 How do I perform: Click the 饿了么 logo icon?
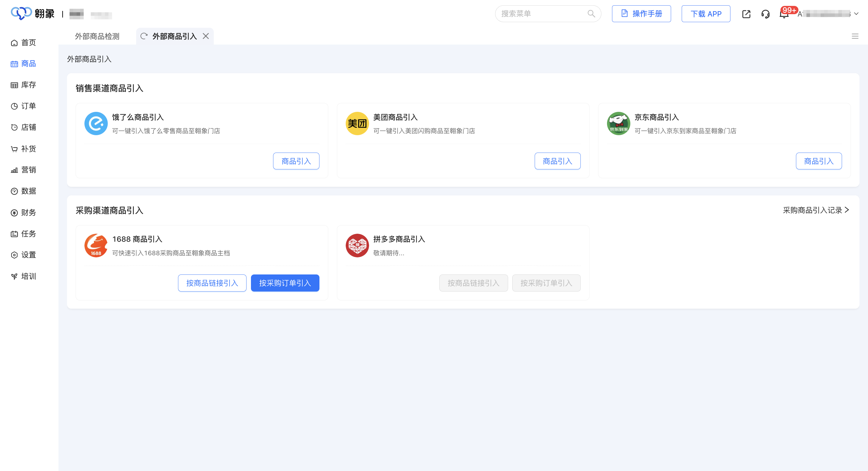pos(96,124)
